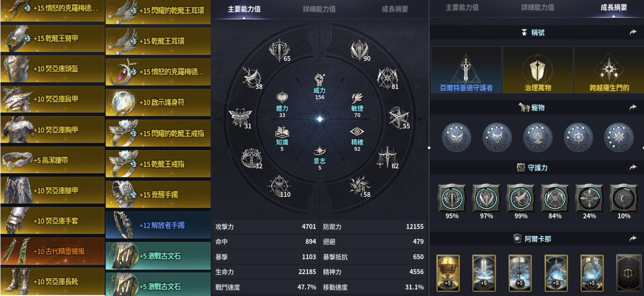Select the mastery emblem showing 110
Screen dimensions: 644x296
pyautogui.click(x=278, y=186)
